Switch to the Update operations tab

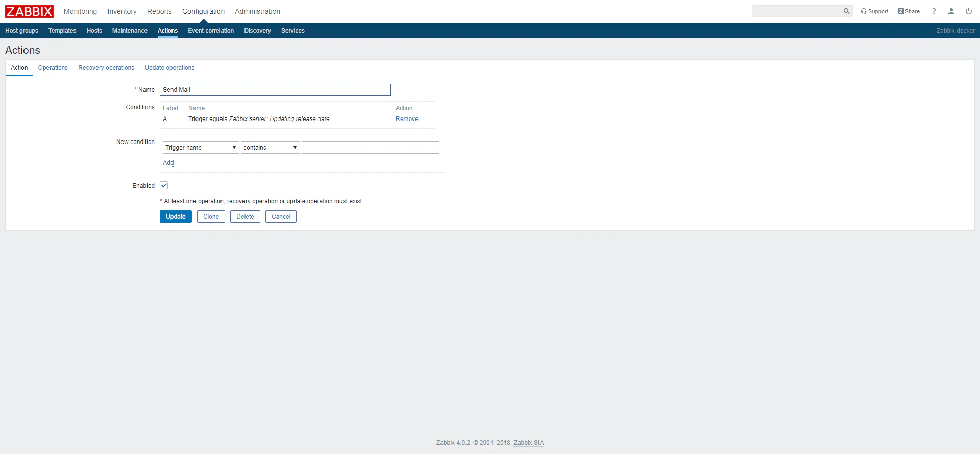click(169, 68)
